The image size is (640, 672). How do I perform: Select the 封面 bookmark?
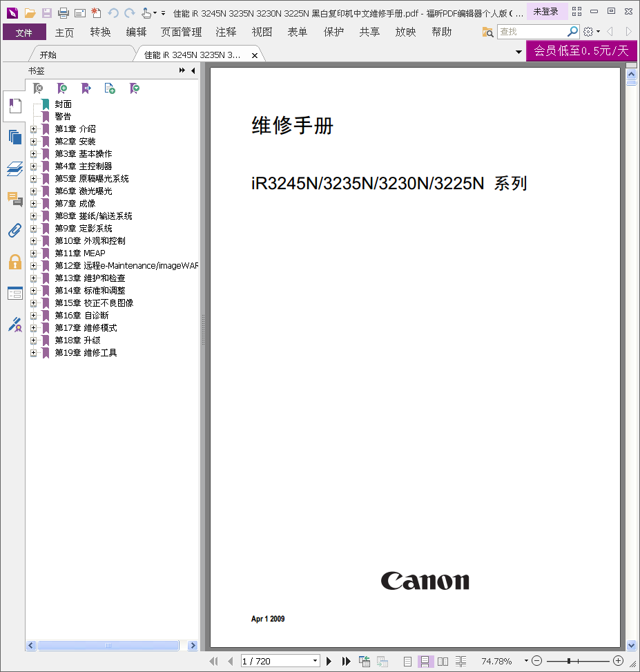point(63,104)
